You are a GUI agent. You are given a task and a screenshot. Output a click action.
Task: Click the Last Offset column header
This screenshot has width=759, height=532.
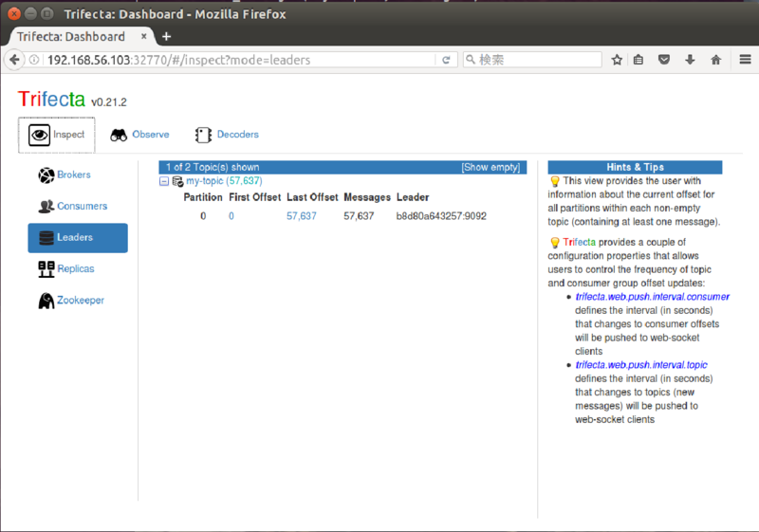point(312,197)
